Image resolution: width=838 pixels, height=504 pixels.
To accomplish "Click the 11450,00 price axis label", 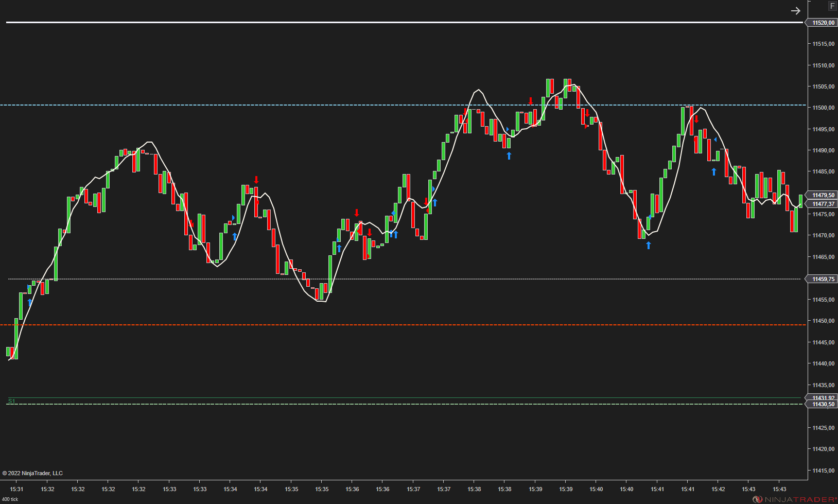I will click(824, 321).
